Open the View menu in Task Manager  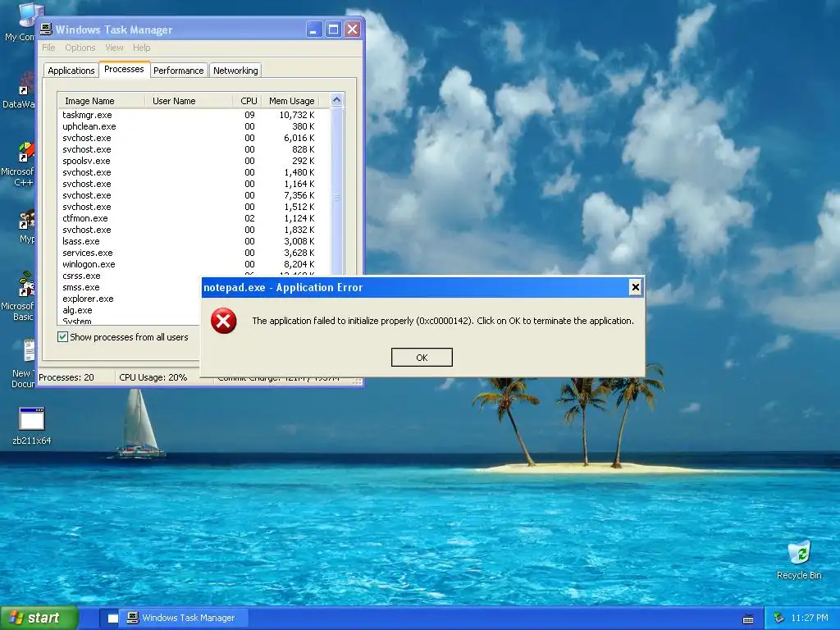tap(114, 48)
